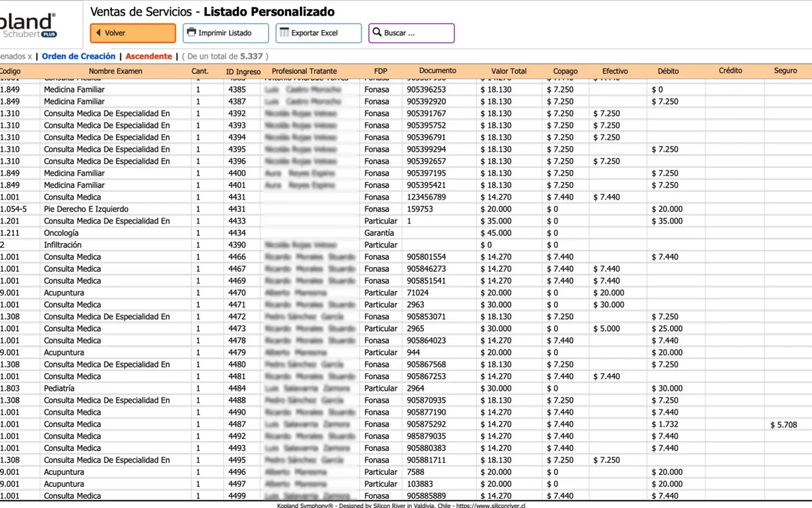Click document number 905853071
The height and width of the screenshot is (508, 812).
426,317
